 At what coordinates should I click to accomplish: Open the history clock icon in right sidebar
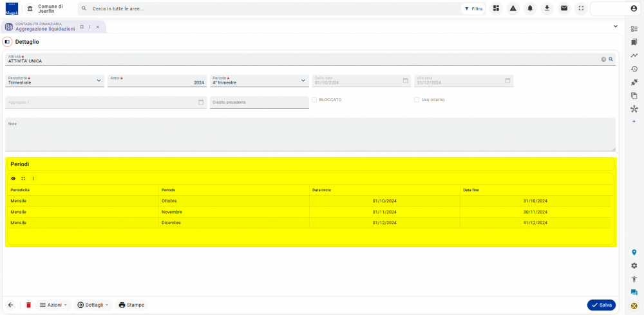[x=634, y=69]
